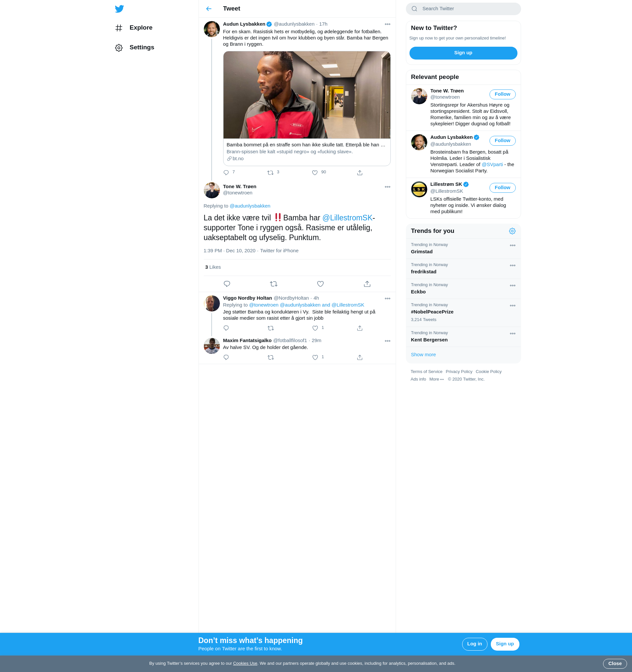The image size is (632, 672).
Task: Open more options on Viggo Nordby Holtan's reply
Action: tap(387, 298)
